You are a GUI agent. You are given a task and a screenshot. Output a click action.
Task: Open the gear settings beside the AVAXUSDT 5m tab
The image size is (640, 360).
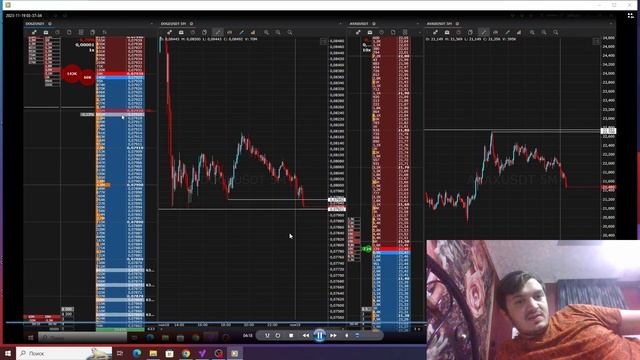click(457, 24)
